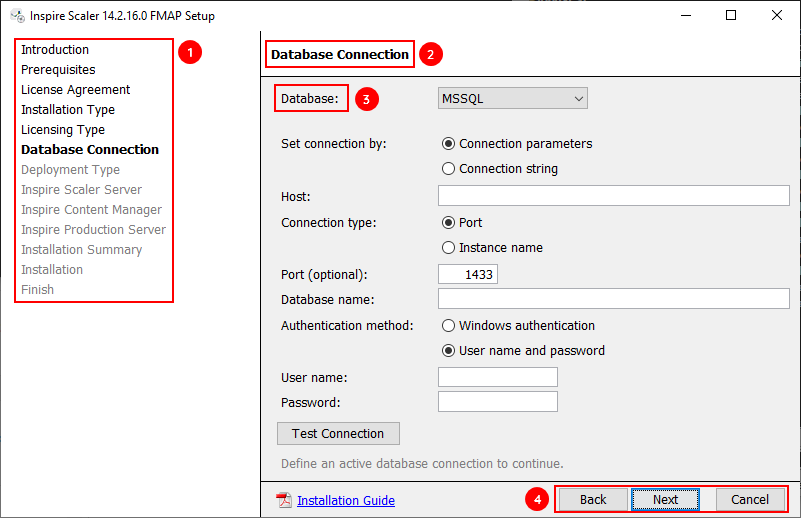Close the Setup window
Screen dimensions: 801x518
776,15
